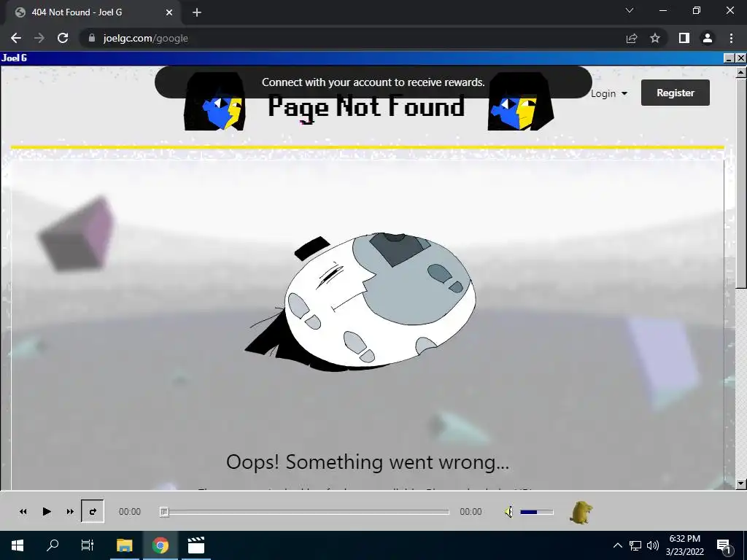Minimize the inner Joel G window

pos(729,58)
